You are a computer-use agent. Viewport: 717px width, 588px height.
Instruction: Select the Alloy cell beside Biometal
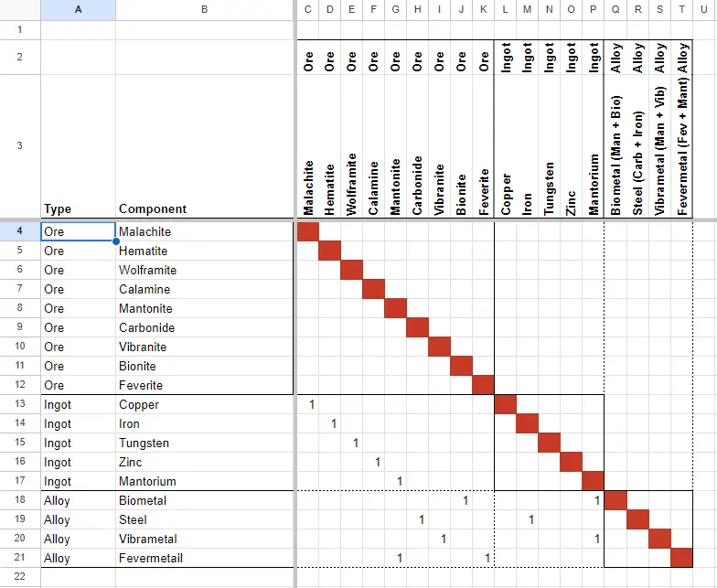[79, 501]
